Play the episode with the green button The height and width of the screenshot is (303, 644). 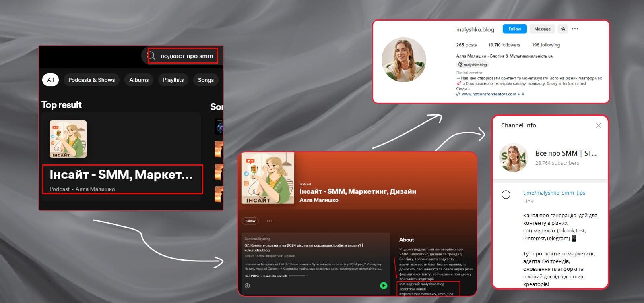384,286
